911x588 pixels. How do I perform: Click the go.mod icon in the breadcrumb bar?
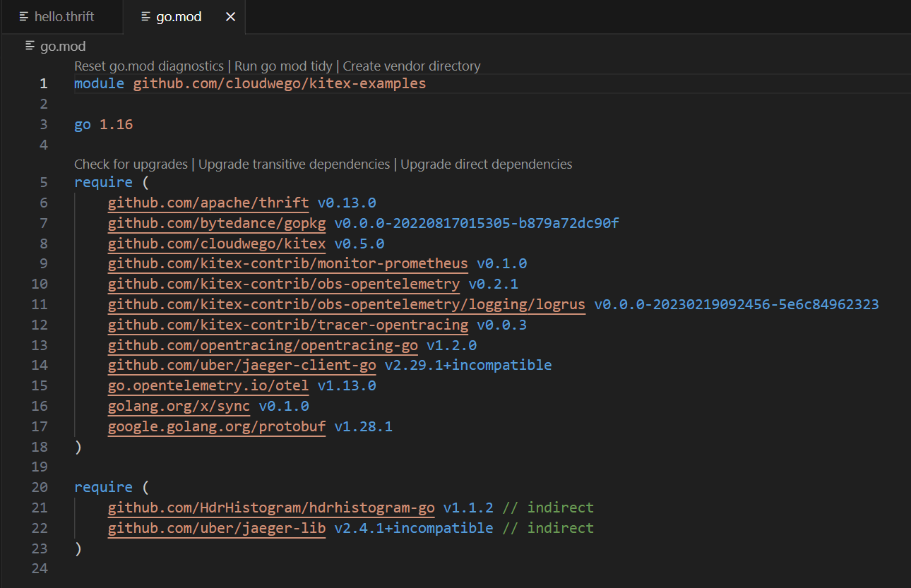pos(29,46)
